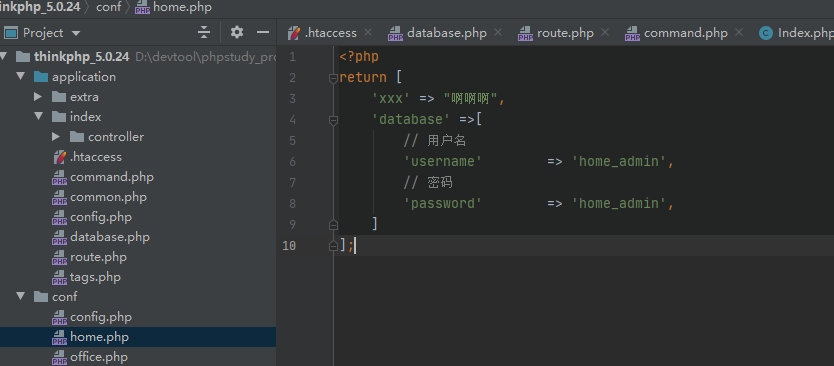Close the command.php tab

pos(738,33)
